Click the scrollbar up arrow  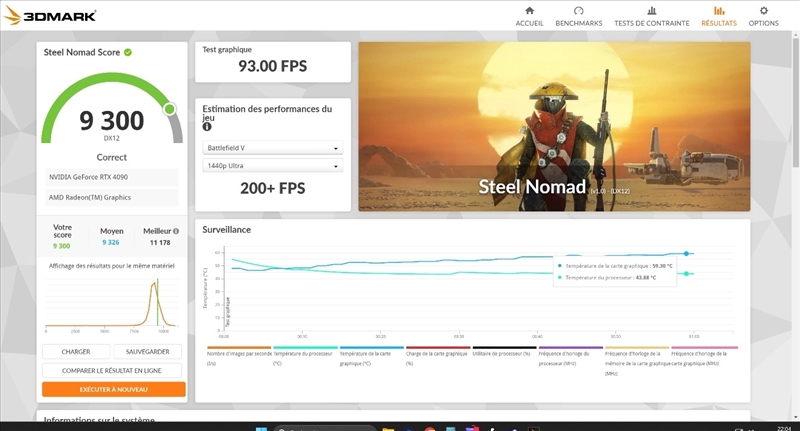[x=795, y=34]
